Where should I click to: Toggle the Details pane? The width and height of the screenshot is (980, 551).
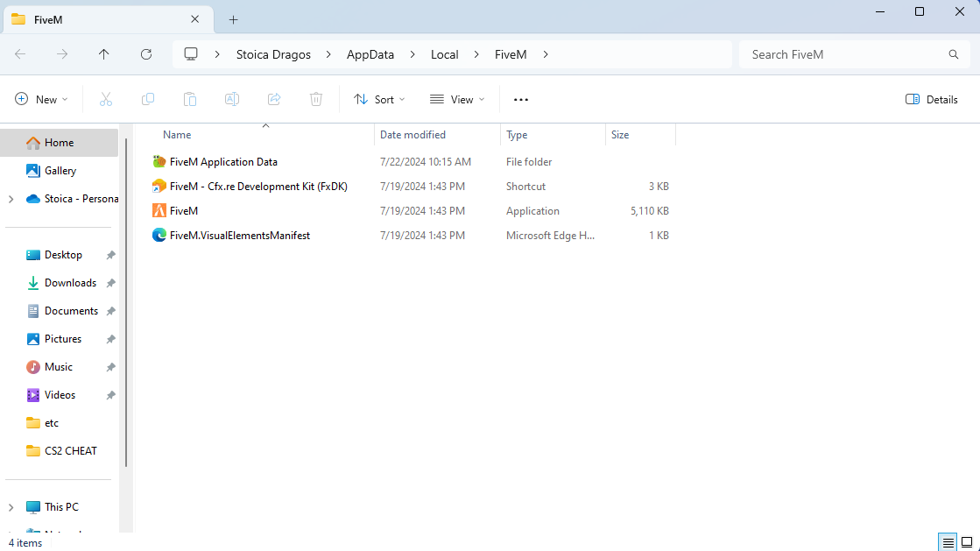click(931, 99)
